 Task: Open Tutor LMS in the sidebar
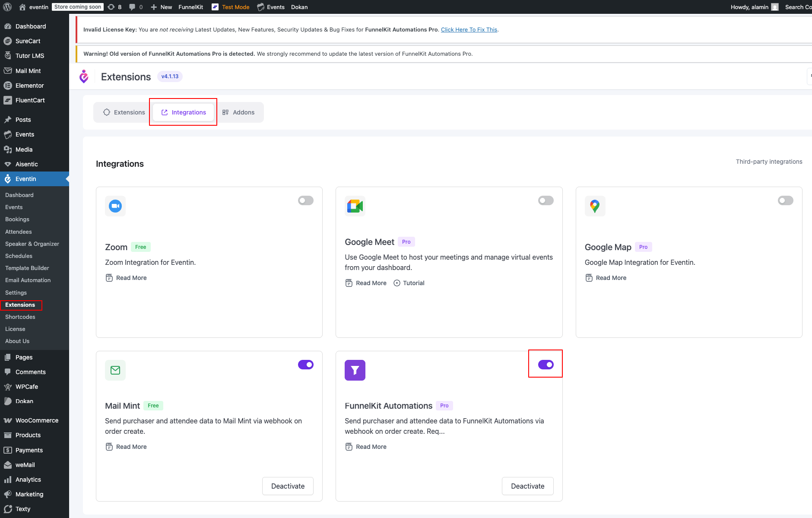[x=35, y=56]
